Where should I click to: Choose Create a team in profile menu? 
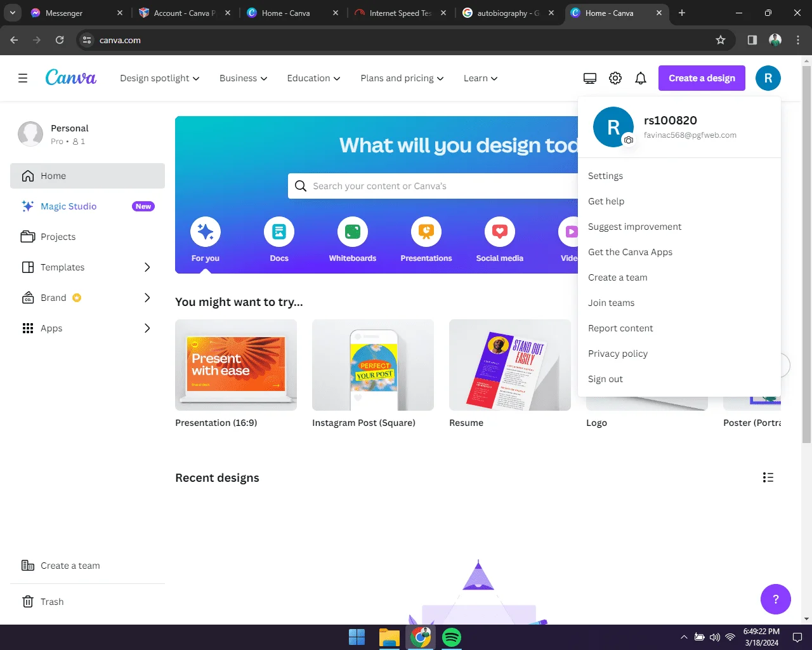click(679, 277)
